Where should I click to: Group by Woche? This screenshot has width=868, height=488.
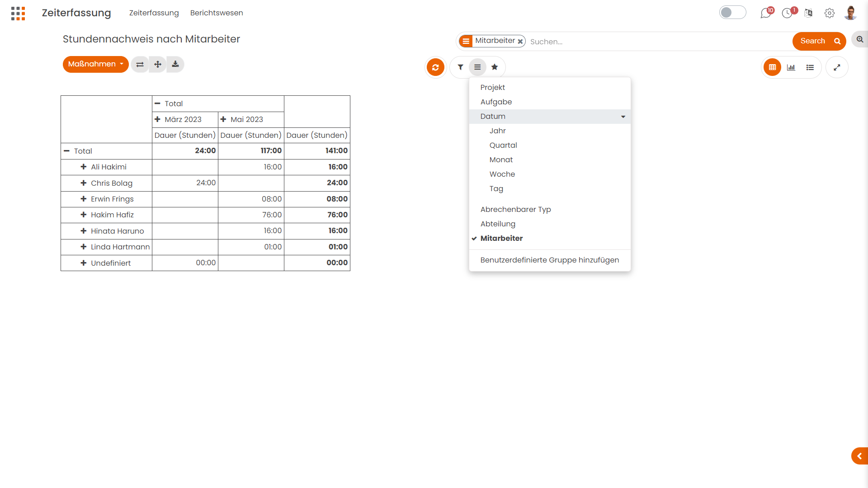(550, 174)
